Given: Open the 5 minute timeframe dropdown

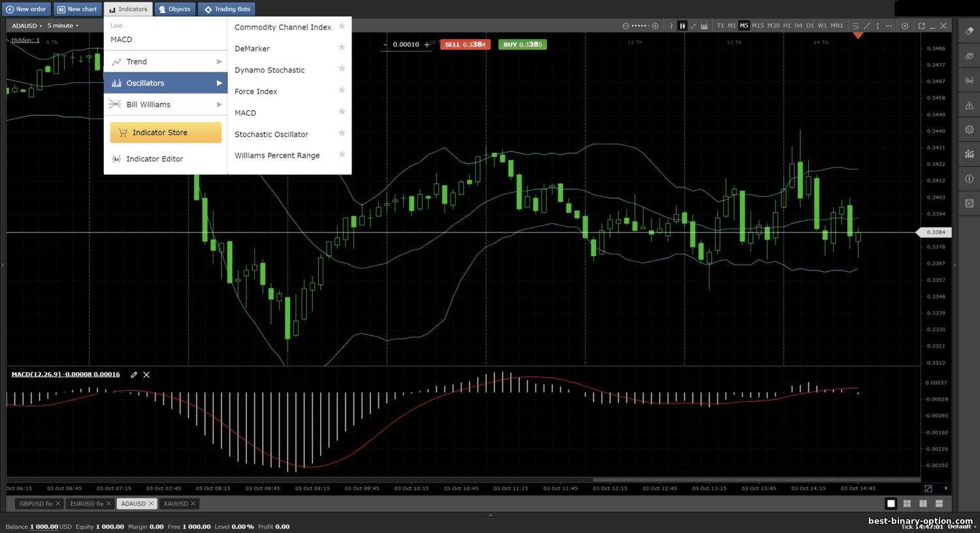Looking at the screenshot, I should click(x=63, y=26).
